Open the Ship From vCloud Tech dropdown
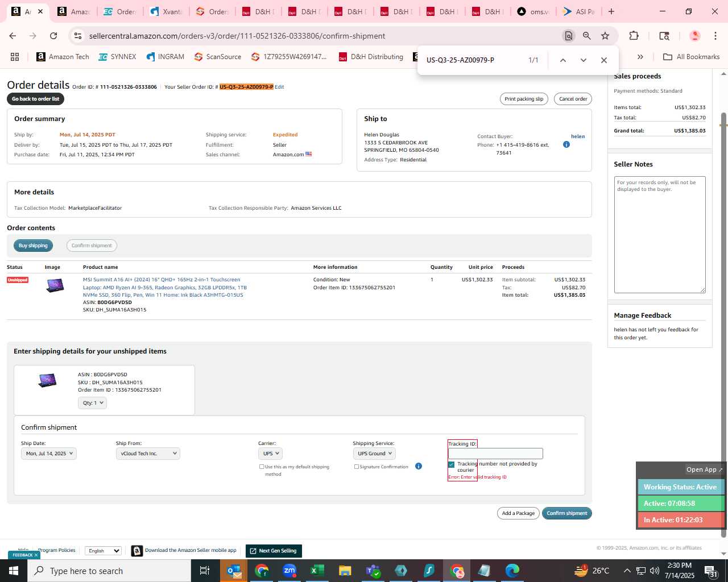 tap(148, 454)
